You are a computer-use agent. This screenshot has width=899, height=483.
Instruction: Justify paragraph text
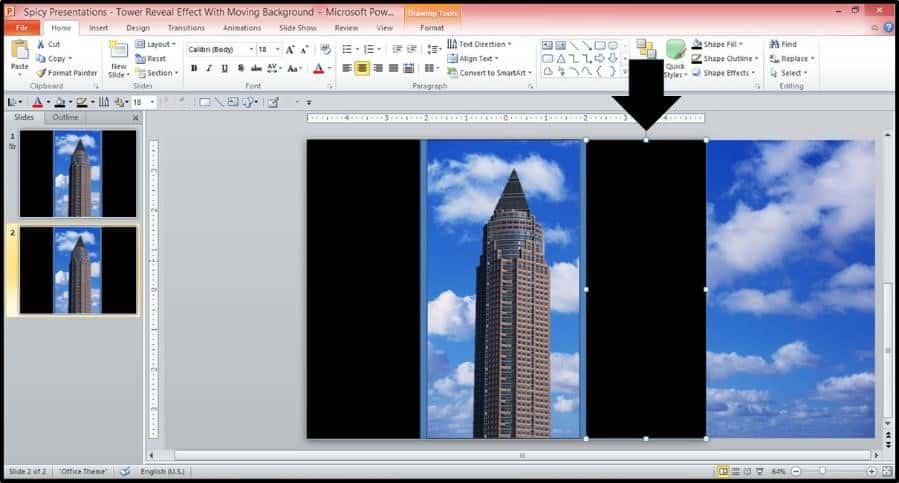coord(393,68)
